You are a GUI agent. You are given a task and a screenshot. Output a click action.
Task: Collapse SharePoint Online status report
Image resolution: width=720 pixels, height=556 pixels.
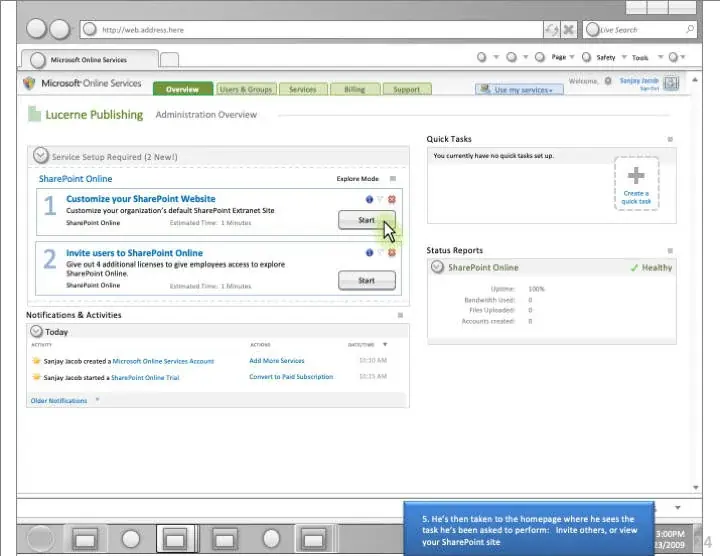437,267
